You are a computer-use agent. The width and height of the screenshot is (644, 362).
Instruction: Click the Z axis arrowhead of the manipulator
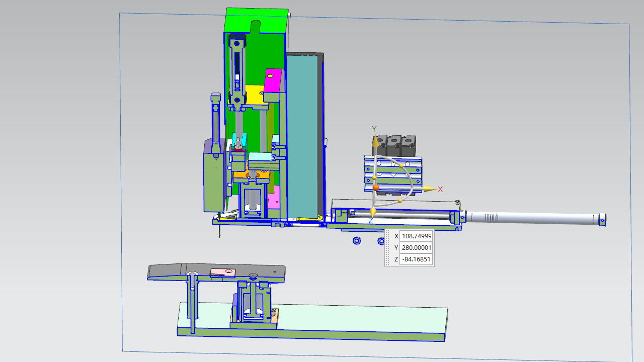coord(373,212)
